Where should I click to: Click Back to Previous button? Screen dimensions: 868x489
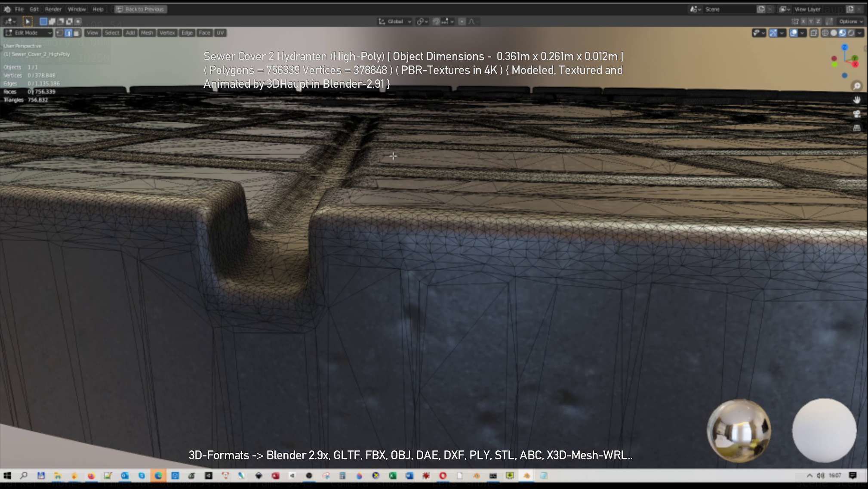click(x=141, y=9)
